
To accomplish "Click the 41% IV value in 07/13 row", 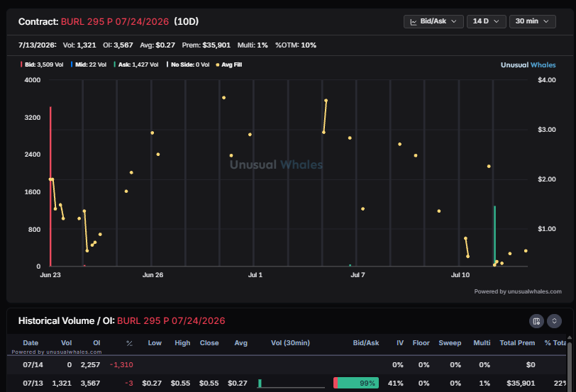I will (x=396, y=383).
